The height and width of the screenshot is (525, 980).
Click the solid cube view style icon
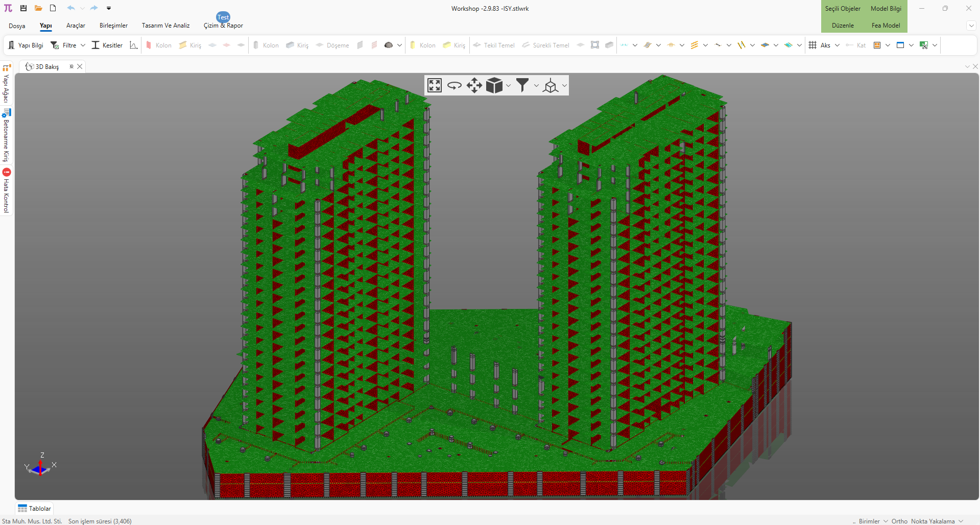tap(494, 85)
